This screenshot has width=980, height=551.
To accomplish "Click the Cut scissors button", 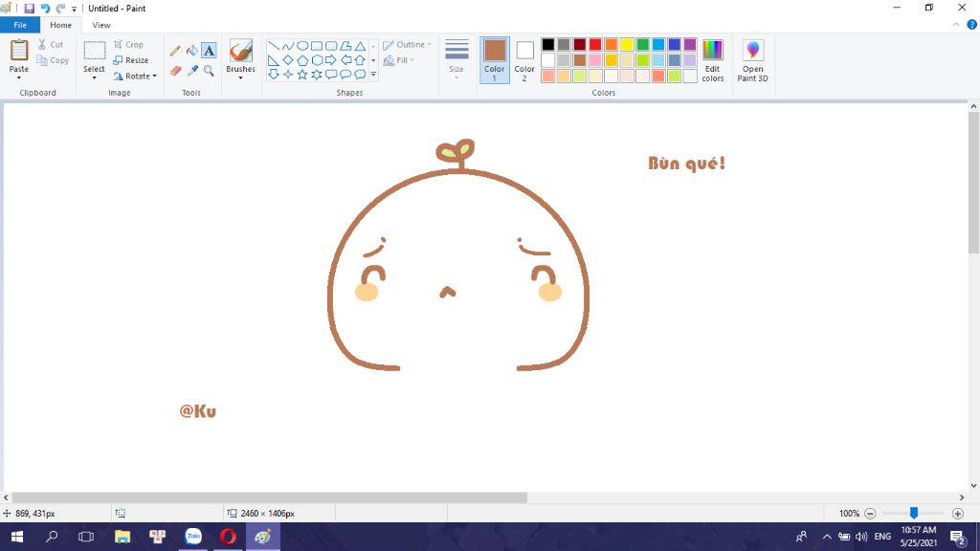I will point(50,44).
